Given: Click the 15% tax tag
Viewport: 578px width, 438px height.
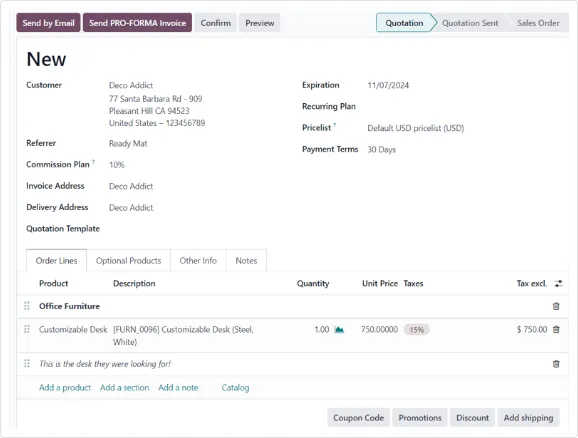Looking at the screenshot, I should point(417,330).
